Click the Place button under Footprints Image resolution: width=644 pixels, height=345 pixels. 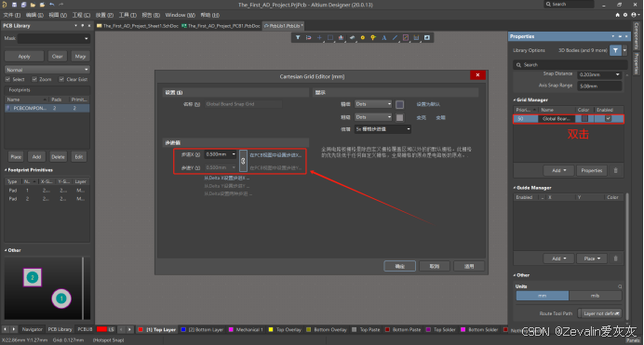tap(16, 157)
